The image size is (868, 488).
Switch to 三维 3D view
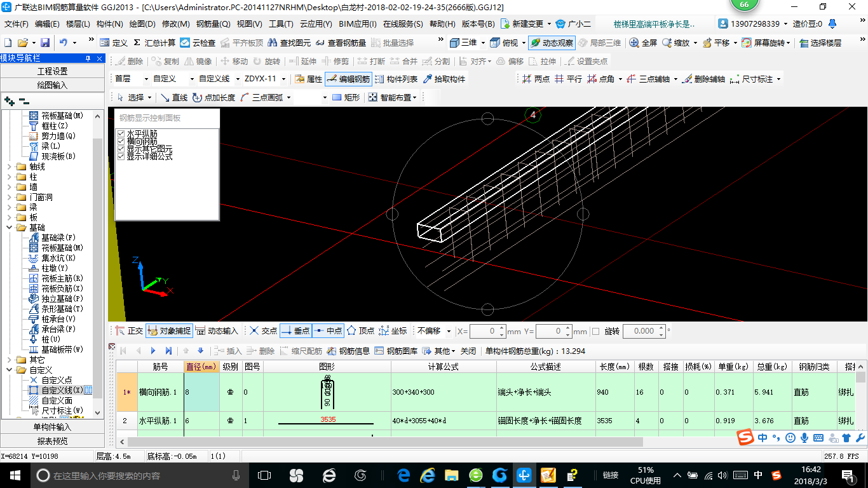[x=463, y=43]
